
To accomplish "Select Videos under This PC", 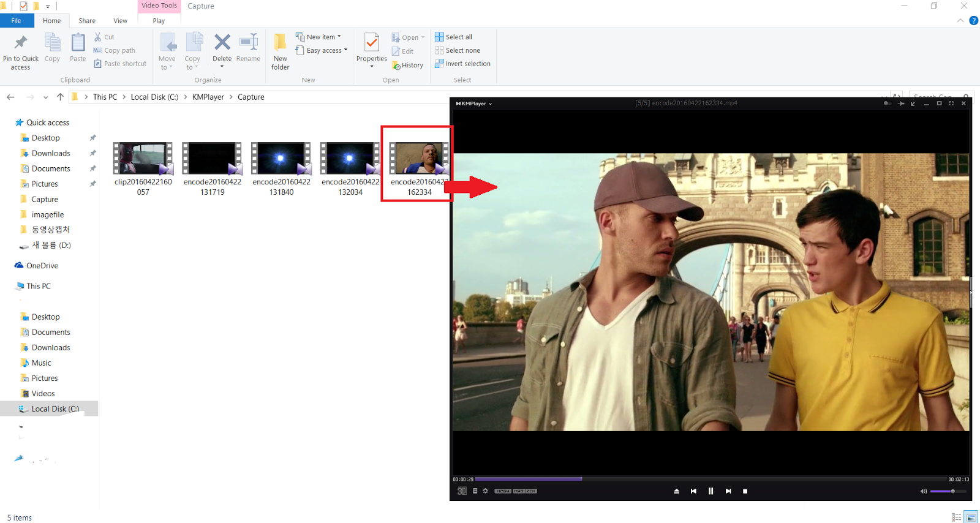I will (x=43, y=393).
